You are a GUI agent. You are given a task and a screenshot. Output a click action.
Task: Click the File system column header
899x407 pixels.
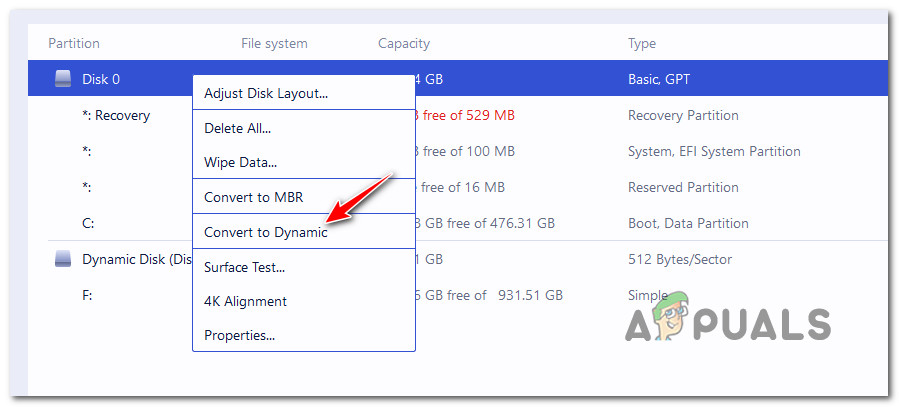tap(274, 43)
